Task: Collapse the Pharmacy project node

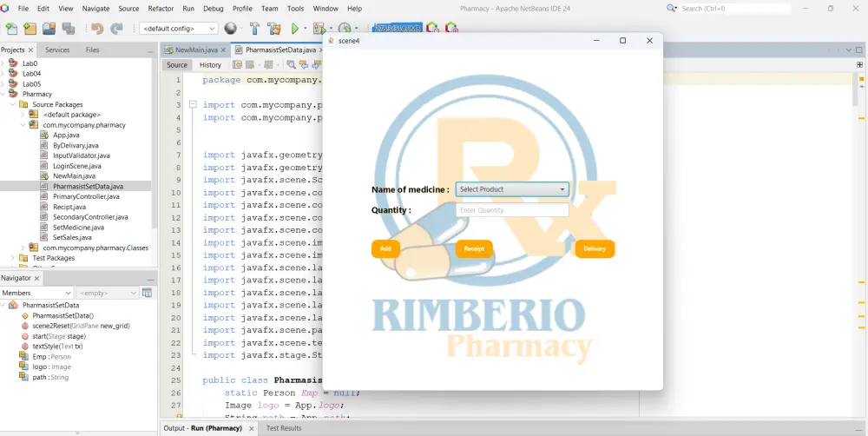Action: (3, 94)
